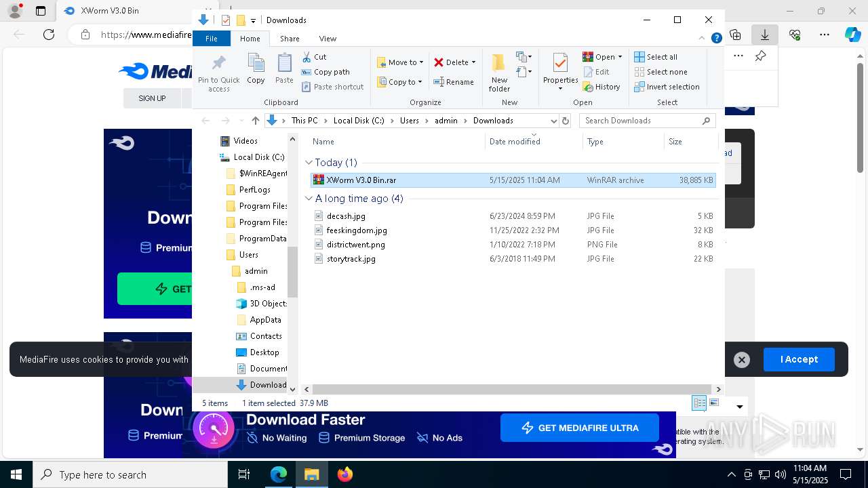This screenshot has width=868, height=488.
Task: Open Move to dropdown
Action: [400, 62]
